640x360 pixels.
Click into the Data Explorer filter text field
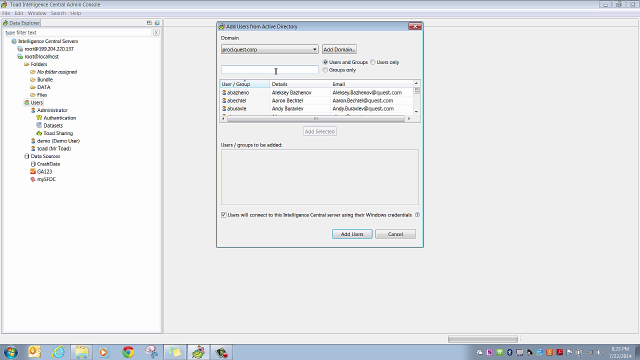(x=78, y=33)
